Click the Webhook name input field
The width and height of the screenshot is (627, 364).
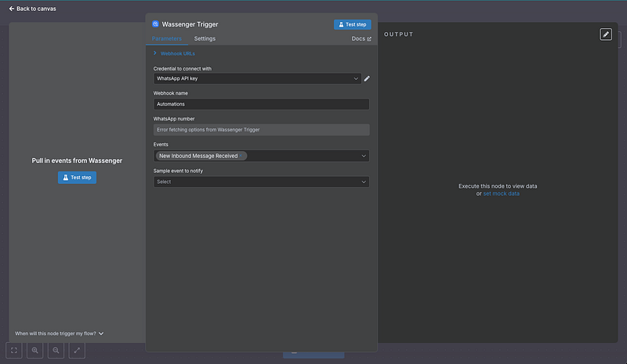261,104
